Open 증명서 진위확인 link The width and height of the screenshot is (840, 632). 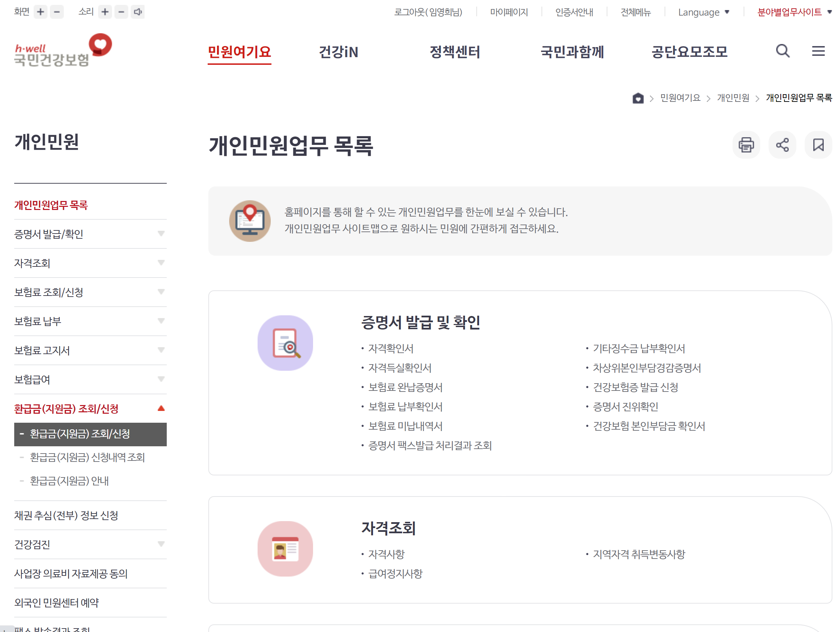click(625, 406)
